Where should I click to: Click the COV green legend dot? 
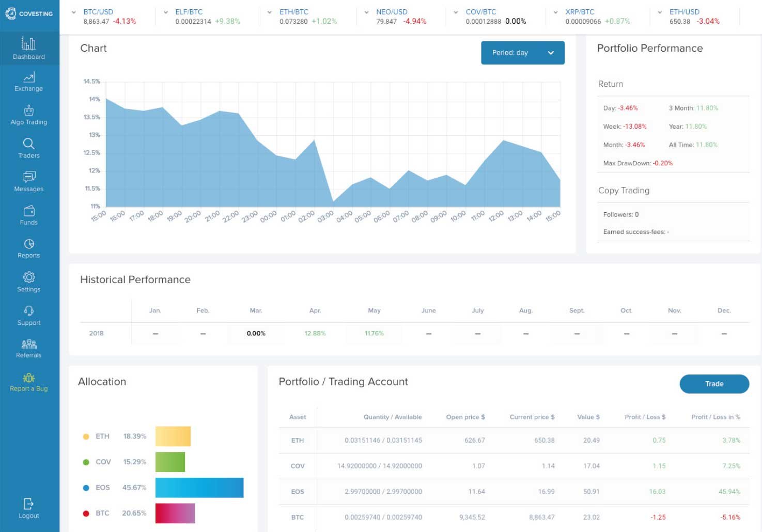click(86, 462)
